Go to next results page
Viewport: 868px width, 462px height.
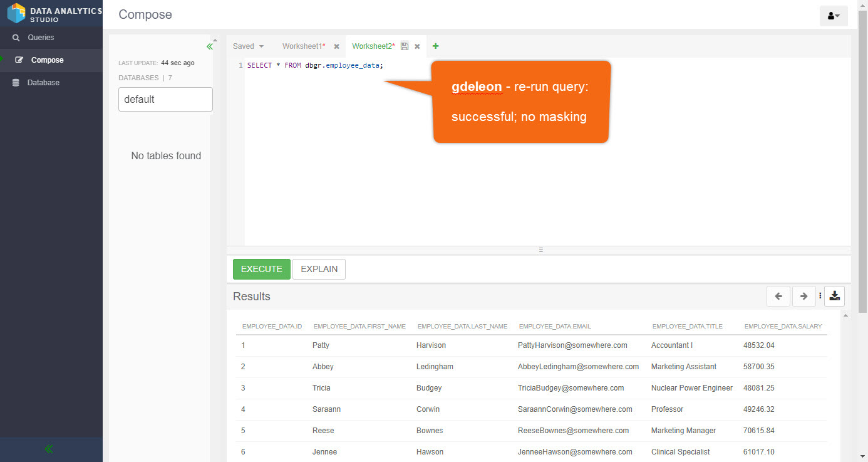tap(803, 297)
